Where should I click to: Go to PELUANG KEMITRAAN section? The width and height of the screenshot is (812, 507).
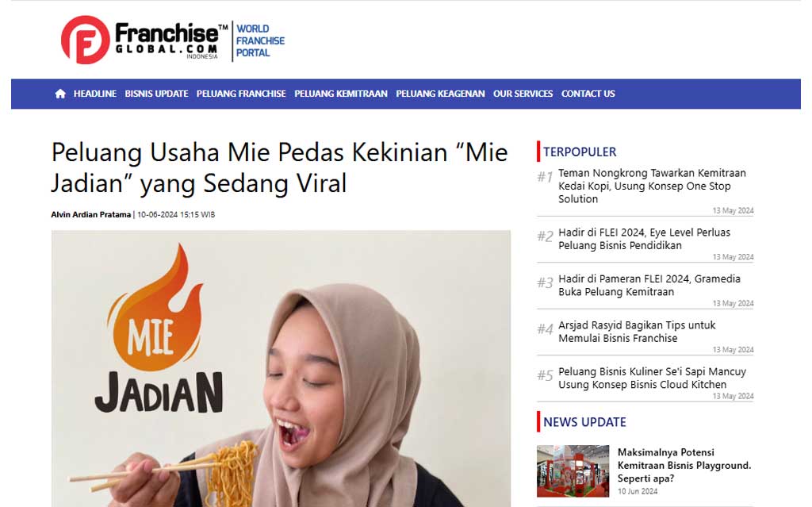pyautogui.click(x=341, y=94)
